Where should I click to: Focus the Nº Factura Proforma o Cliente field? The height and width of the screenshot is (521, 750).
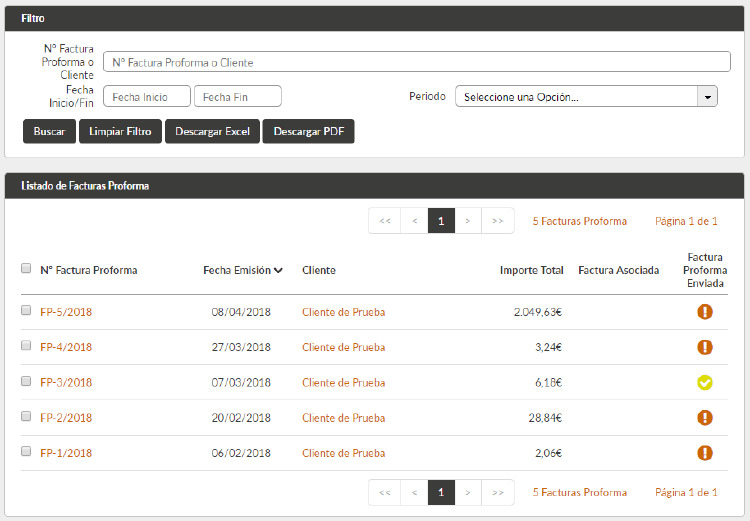point(416,62)
